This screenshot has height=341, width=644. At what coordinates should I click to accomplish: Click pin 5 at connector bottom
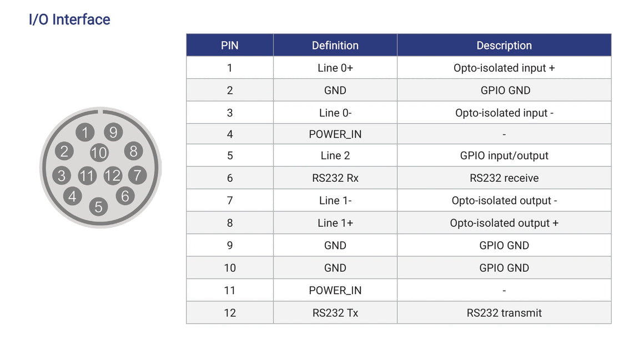point(98,206)
